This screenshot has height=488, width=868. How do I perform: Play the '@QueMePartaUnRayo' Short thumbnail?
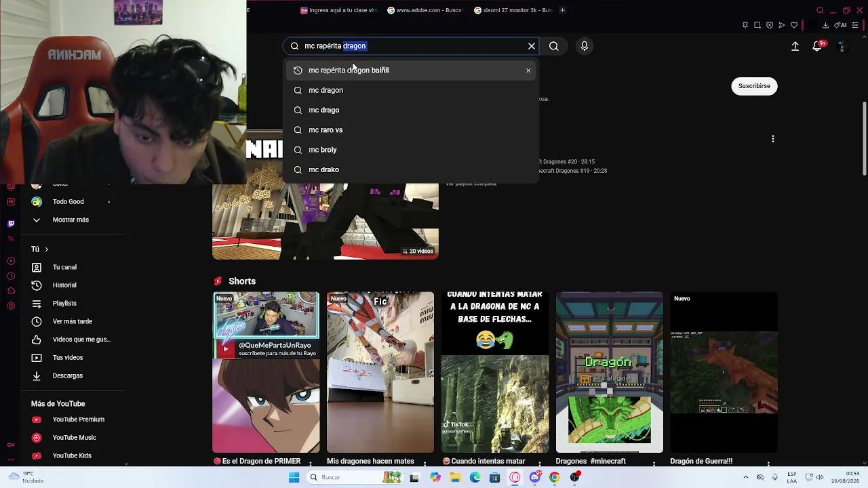[x=266, y=372]
